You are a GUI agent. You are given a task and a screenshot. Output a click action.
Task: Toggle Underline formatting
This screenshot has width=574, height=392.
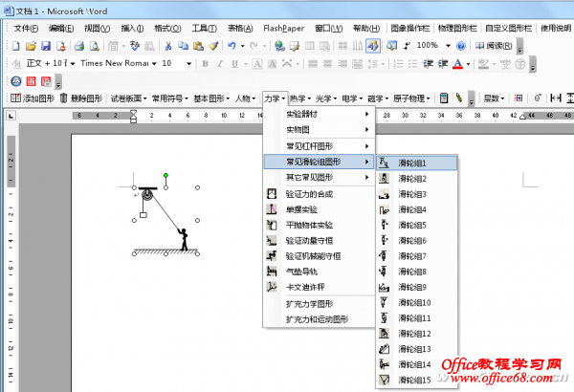pyautogui.click(x=234, y=64)
